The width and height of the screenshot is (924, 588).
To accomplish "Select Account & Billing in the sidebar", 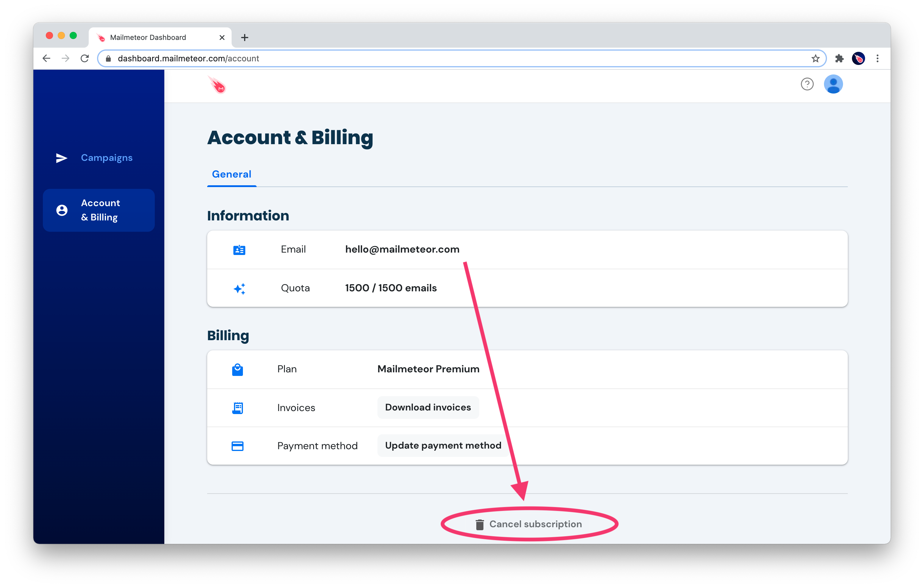I will coord(99,210).
